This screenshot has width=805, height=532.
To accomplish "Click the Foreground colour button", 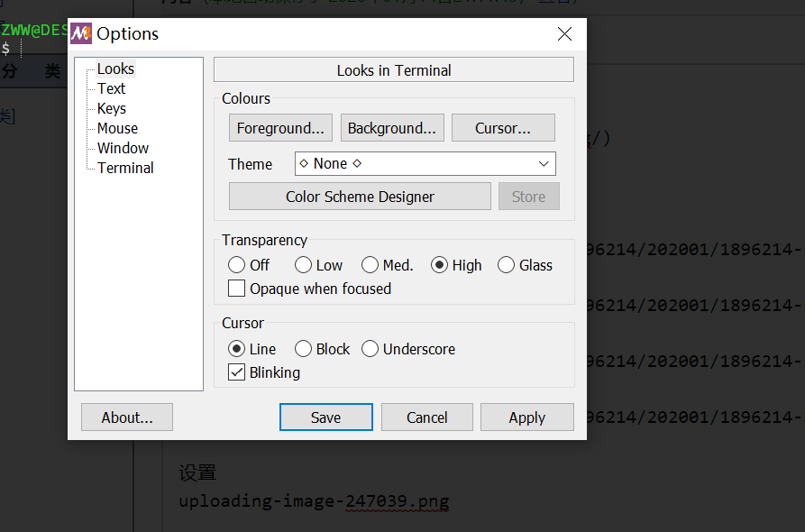I will click(x=280, y=128).
